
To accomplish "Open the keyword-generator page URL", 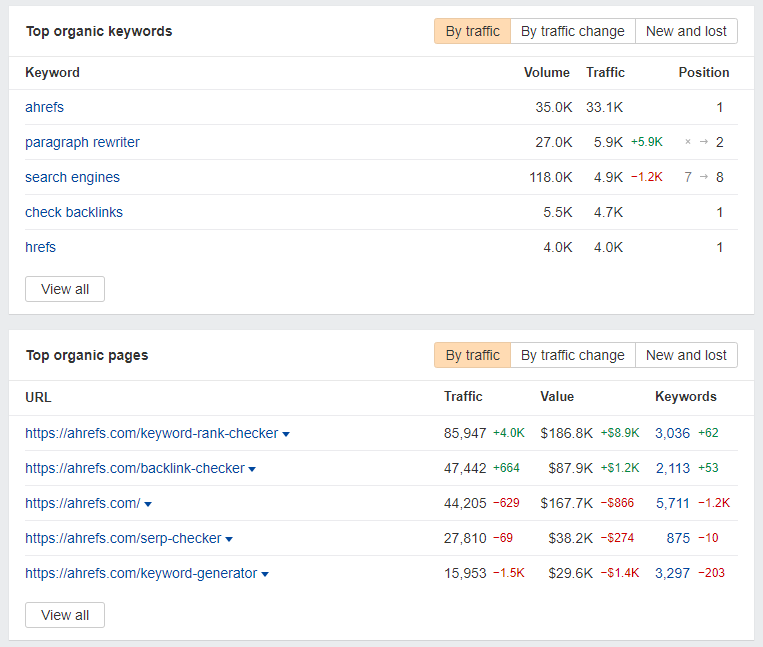I will [141, 573].
